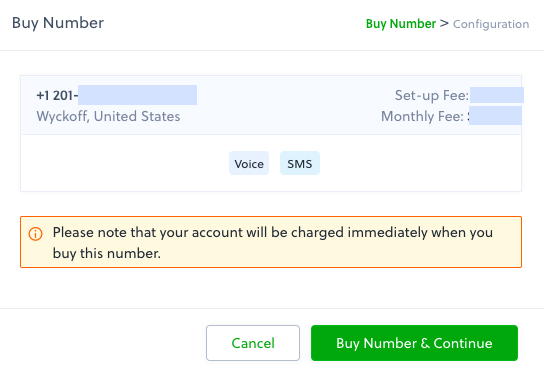This screenshot has width=544, height=375.
Task: Click the breadcrumb arrow separator
Action: tap(444, 24)
